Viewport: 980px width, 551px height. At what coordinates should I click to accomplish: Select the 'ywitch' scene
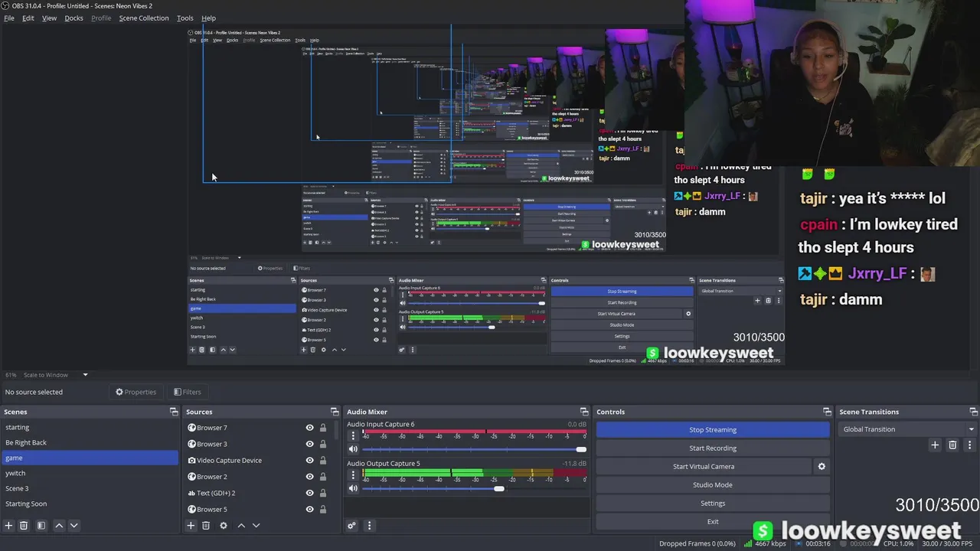[90, 473]
